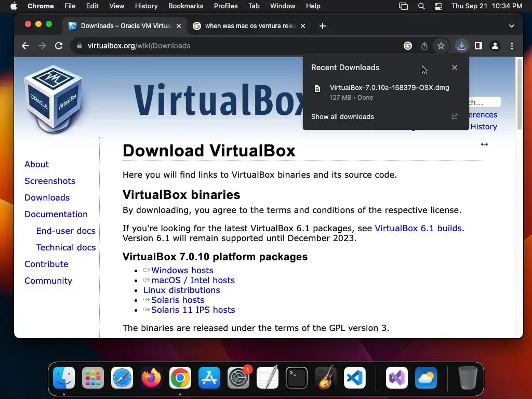Click the forward navigation arrow
Image resolution: width=532 pixels, height=399 pixels.
click(x=42, y=46)
